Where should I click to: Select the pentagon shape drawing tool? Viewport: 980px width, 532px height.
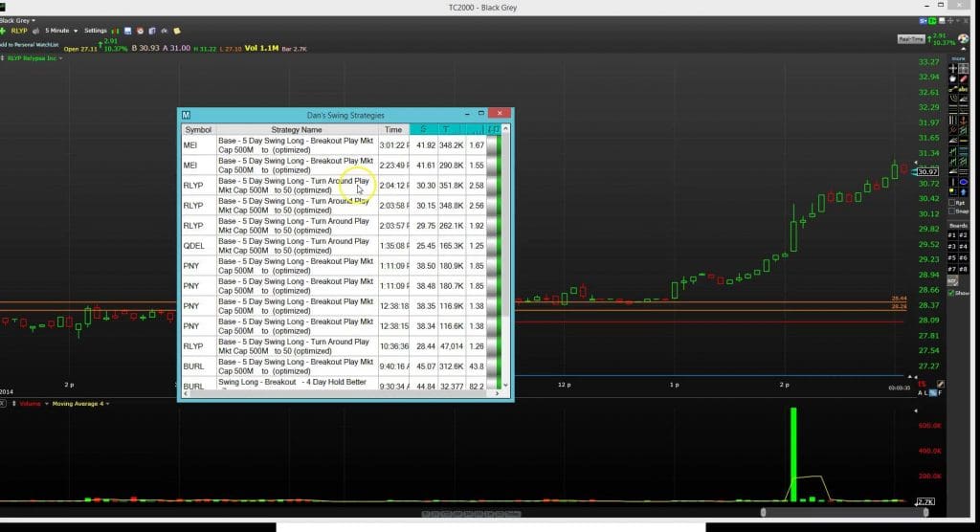point(952,78)
